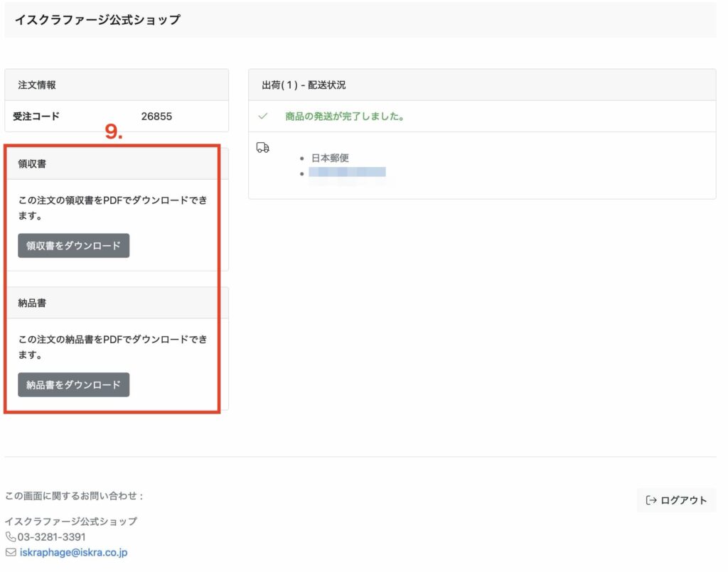Click the envelope icon beside the email address
This screenshot has width=728, height=572.
(x=11, y=552)
